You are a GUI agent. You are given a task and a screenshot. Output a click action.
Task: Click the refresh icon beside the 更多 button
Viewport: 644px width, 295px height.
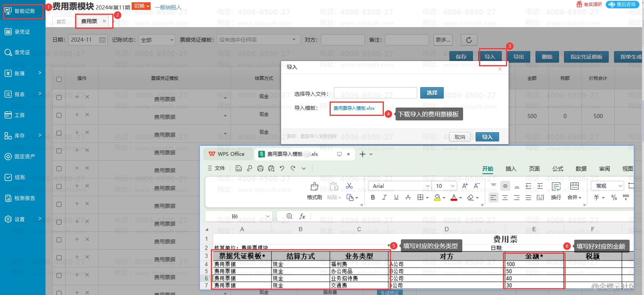coord(469,40)
